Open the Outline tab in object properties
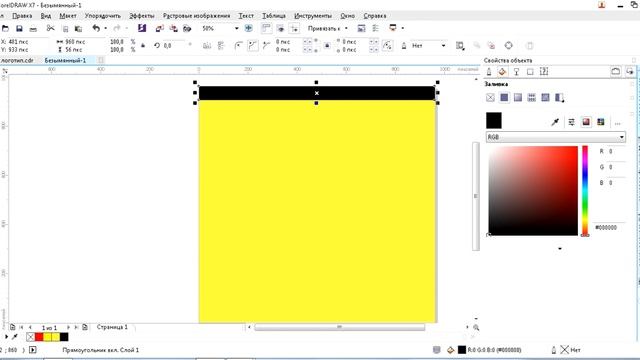 click(489, 72)
